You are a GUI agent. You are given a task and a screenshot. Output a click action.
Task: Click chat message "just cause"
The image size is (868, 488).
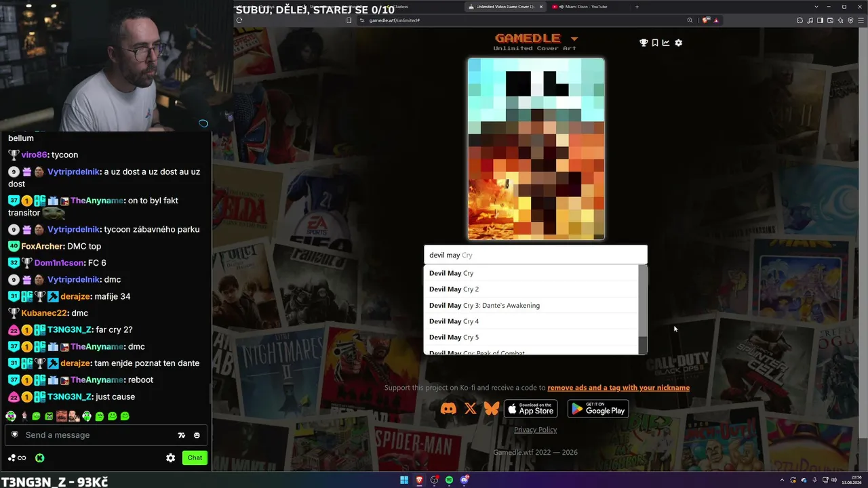[x=115, y=397]
